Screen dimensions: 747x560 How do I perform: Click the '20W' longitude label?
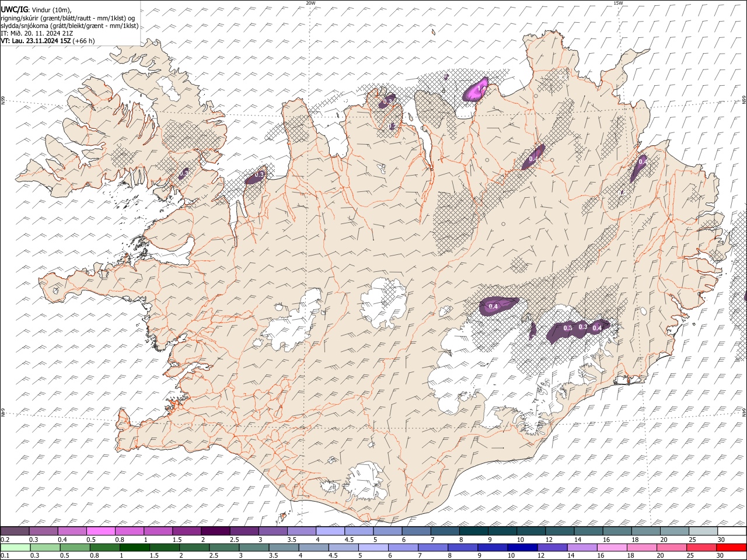(310, 3)
